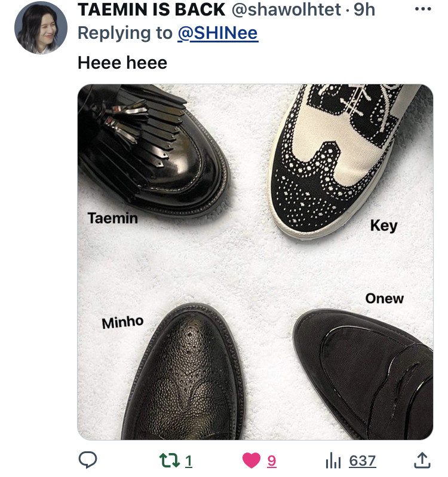Click Taemin's black tassel loafer in image
The width and height of the screenshot is (448, 477).
pyautogui.click(x=152, y=149)
